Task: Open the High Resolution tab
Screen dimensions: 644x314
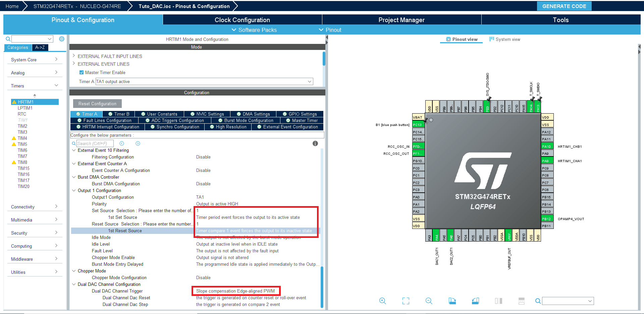Action: 228,127
